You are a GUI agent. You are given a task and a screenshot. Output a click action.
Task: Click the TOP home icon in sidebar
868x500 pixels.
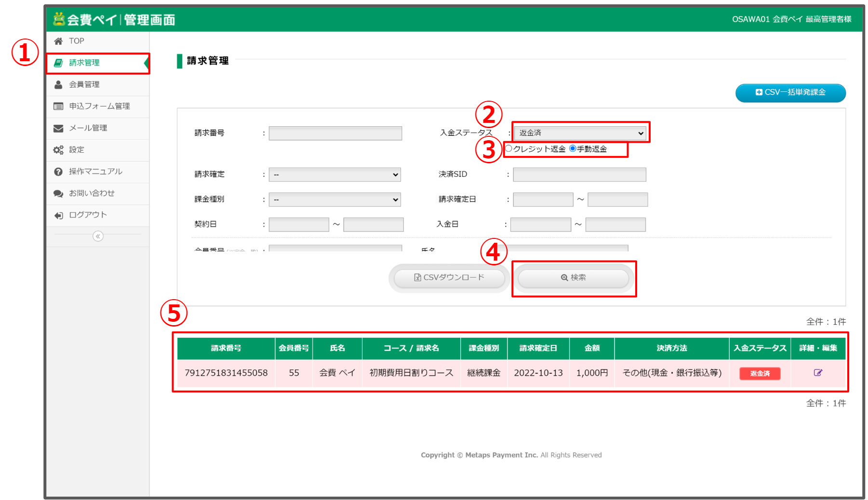(x=58, y=41)
